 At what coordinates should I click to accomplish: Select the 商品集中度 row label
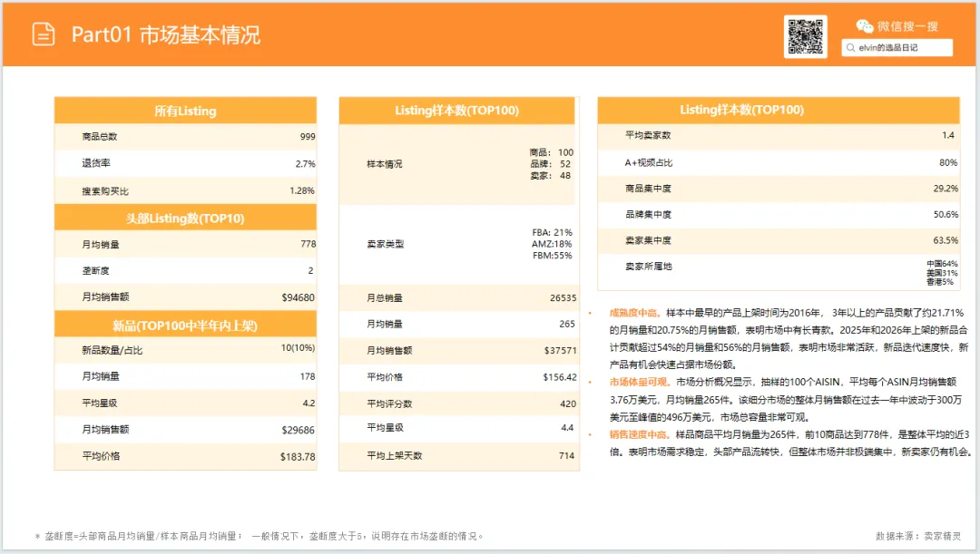(x=648, y=188)
